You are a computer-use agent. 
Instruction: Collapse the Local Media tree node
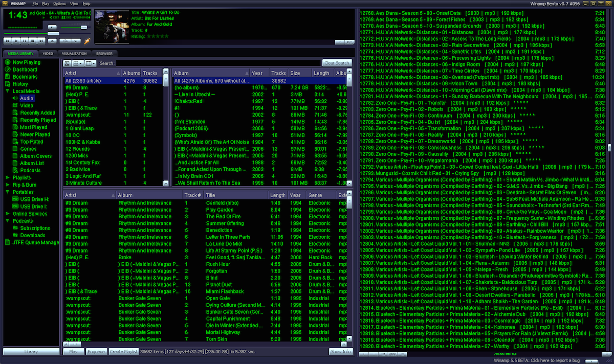8,91
